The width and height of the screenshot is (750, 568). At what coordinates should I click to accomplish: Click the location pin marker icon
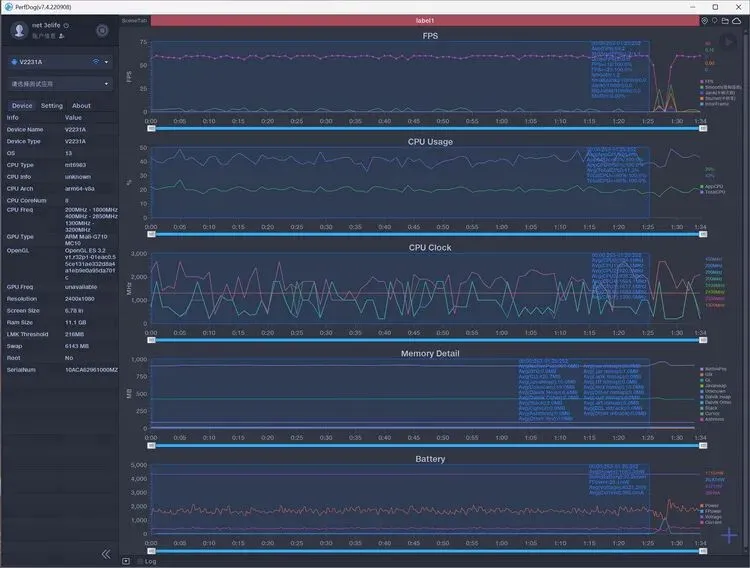(715, 21)
